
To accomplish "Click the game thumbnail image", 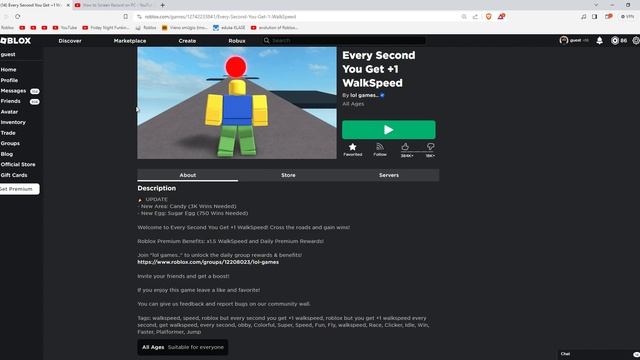I will click(x=237, y=103).
